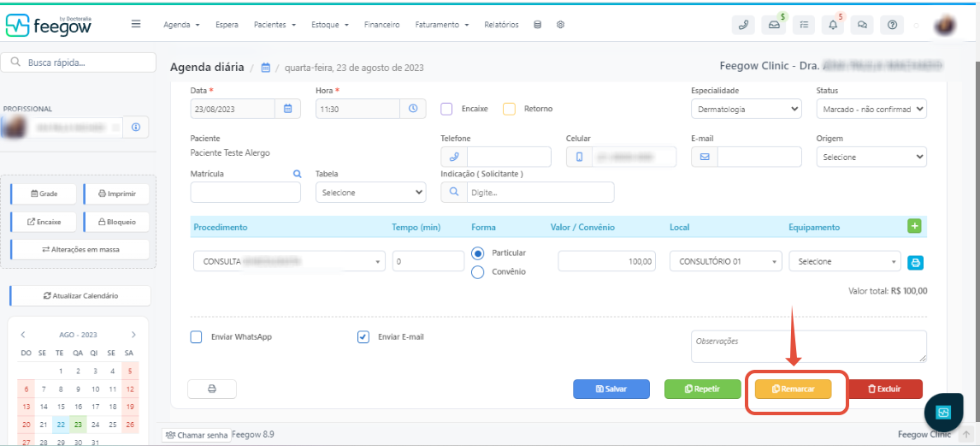The image size is (980, 446).
Task: Click Atualizar Calendário button
Action: tap(80, 296)
